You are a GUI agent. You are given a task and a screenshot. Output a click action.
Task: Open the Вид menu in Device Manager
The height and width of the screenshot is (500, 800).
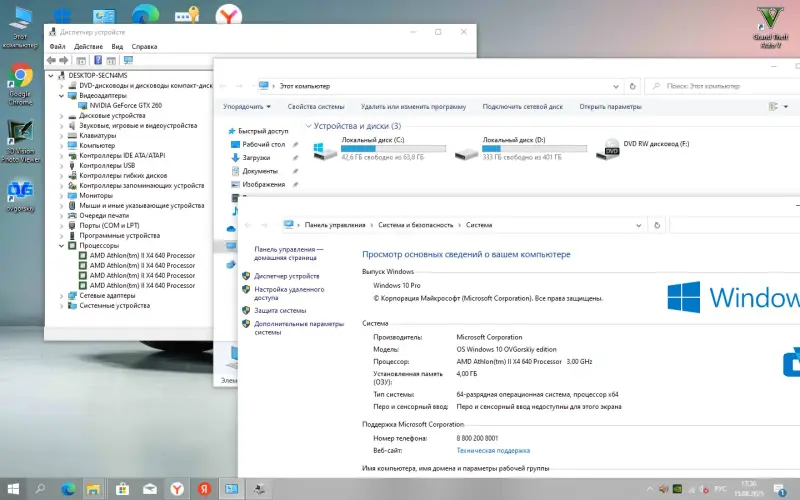tap(117, 46)
